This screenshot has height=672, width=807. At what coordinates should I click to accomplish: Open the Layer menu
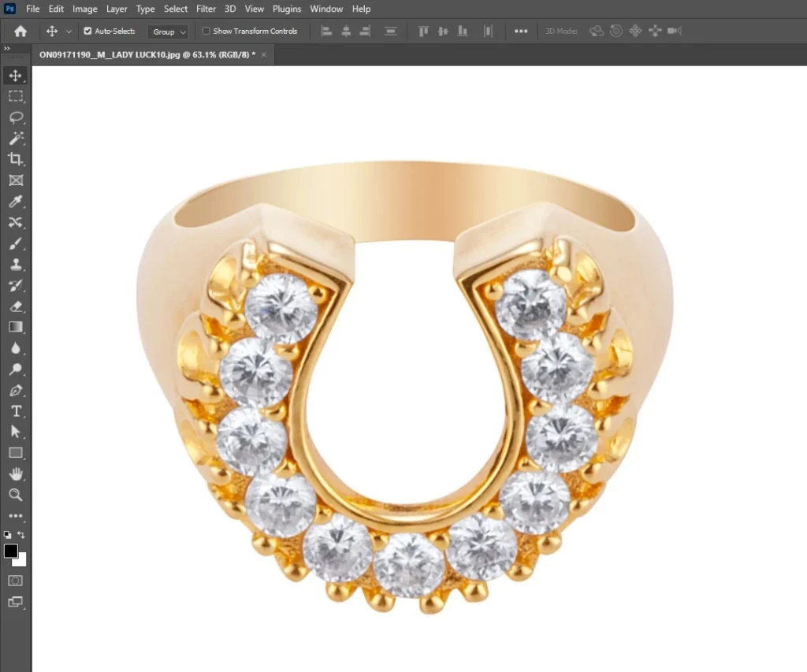pos(117,9)
